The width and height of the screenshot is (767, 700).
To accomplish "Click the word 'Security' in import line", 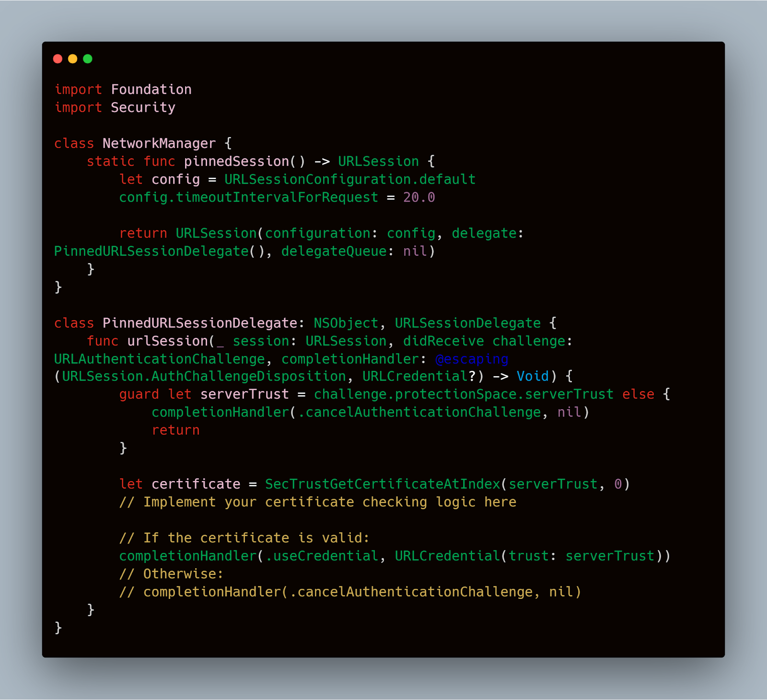I will [x=143, y=108].
